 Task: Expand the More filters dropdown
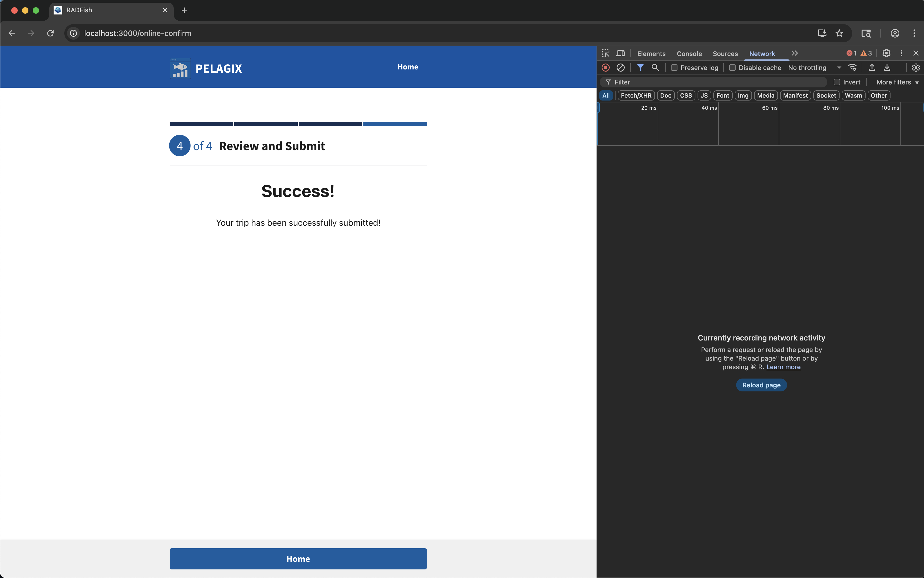(x=897, y=82)
